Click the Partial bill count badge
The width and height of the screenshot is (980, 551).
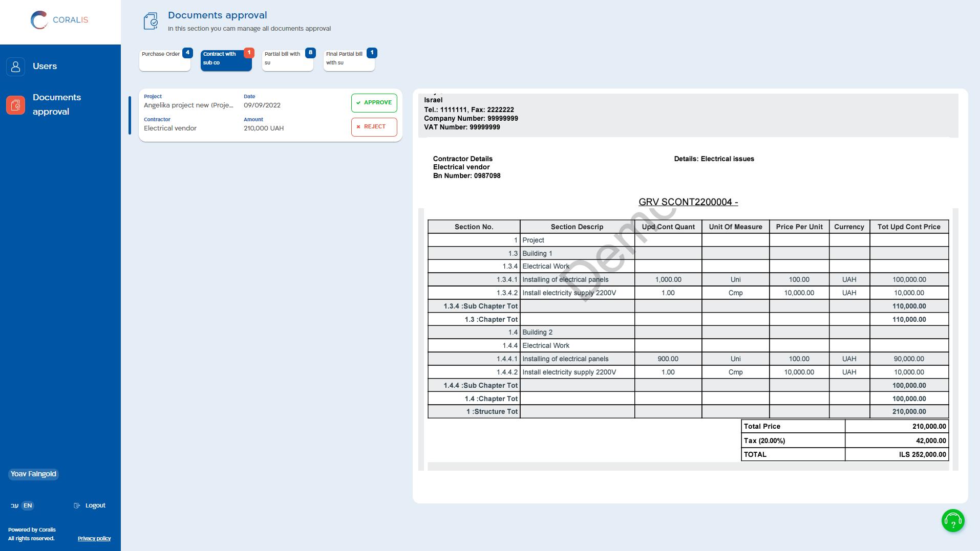pos(310,53)
